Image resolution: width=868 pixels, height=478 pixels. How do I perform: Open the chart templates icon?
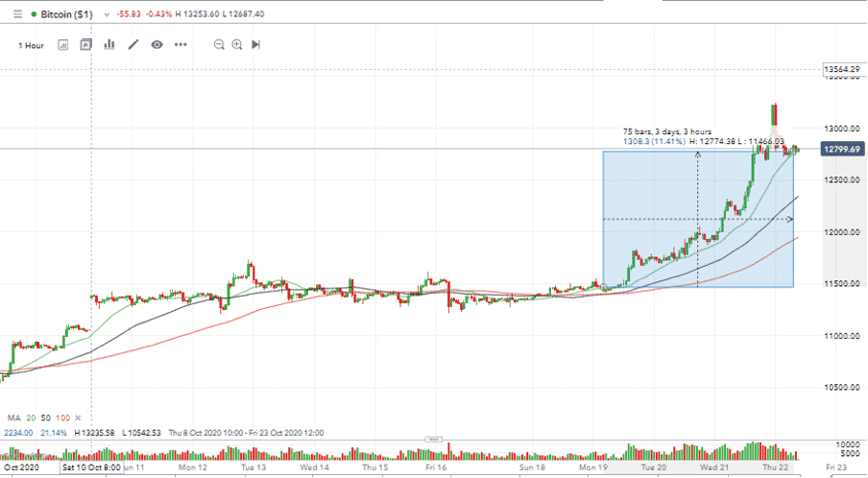pyautogui.click(x=85, y=45)
